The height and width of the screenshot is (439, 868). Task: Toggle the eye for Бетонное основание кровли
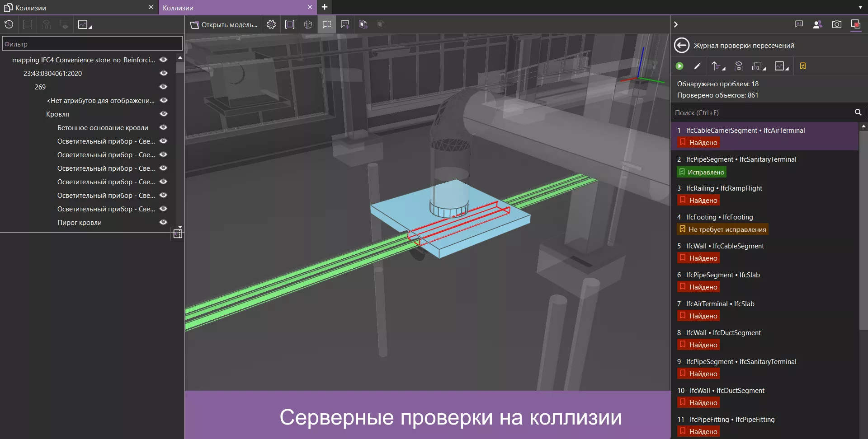[x=163, y=127]
